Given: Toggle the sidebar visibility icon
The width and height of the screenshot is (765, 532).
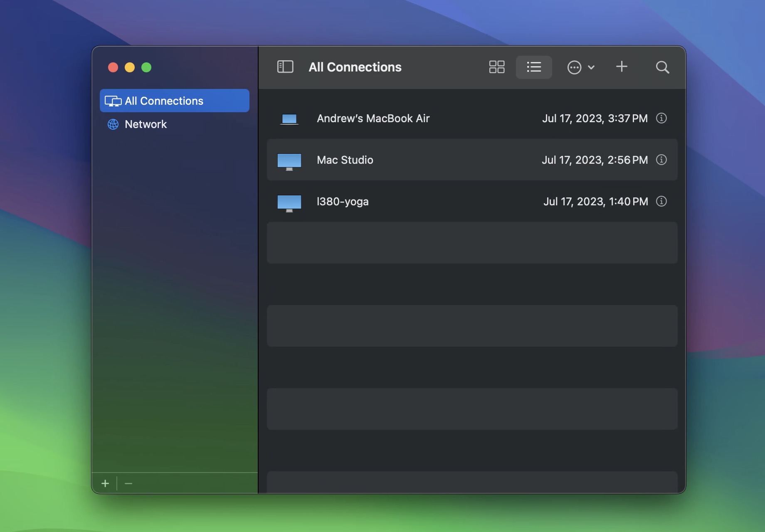Looking at the screenshot, I should point(285,66).
